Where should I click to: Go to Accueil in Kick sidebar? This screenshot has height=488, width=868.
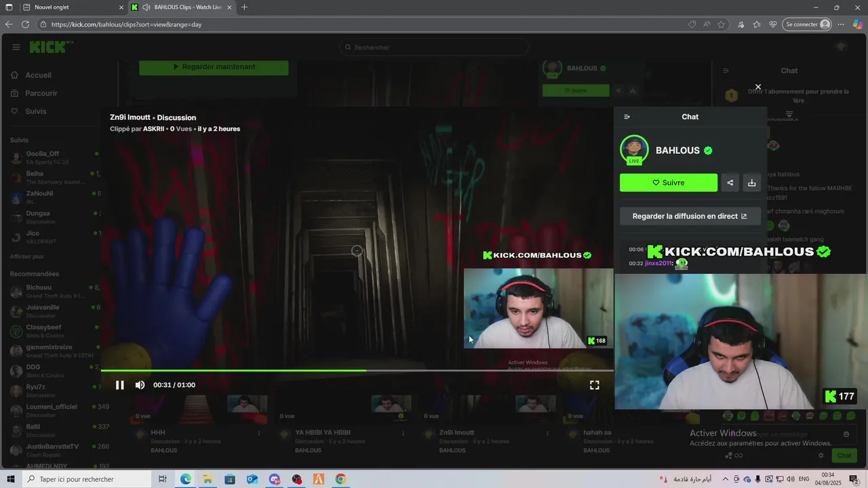click(x=38, y=75)
